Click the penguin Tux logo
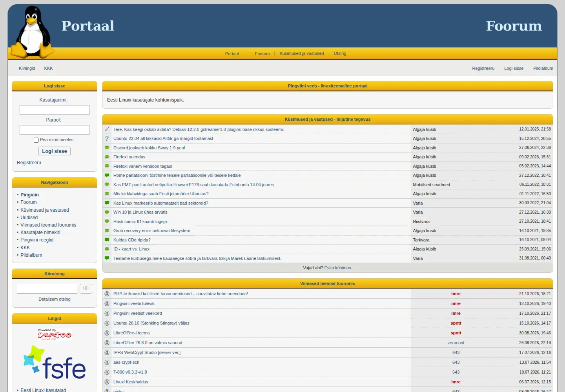 [x=33, y=32]
